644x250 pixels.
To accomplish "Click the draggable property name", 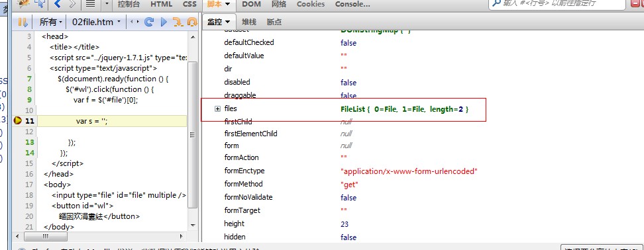I will [240, 95].
